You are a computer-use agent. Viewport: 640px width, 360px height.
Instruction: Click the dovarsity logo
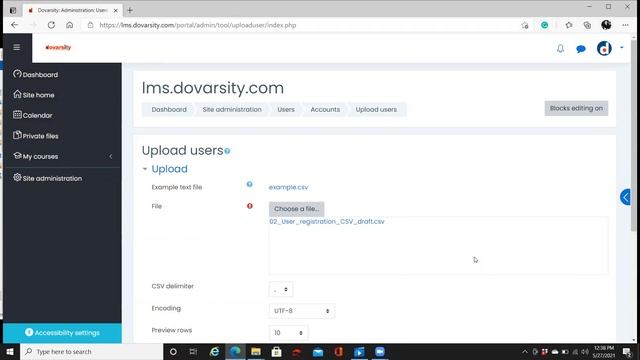click(x=58, y=47)
